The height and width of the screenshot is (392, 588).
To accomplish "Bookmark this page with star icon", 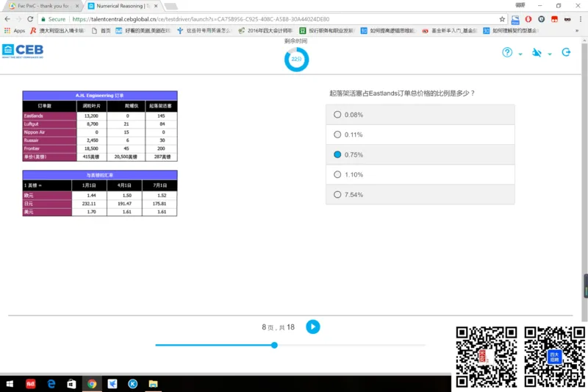I will tap(502, 19).
